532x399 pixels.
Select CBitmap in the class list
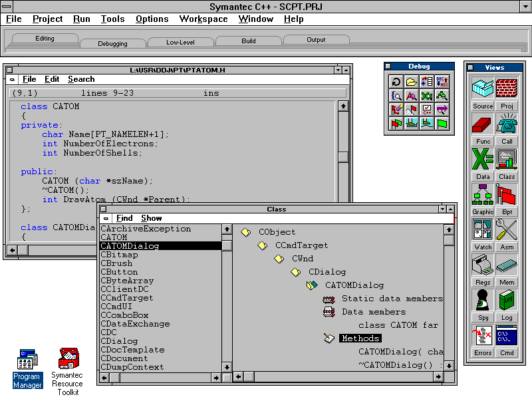(119, 255)
